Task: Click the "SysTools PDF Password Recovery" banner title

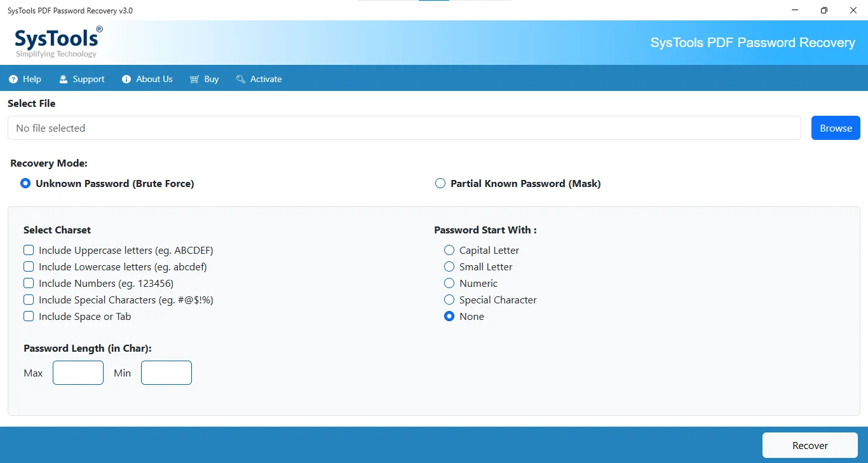Action: pyautogui.click(x=753, y=43)
